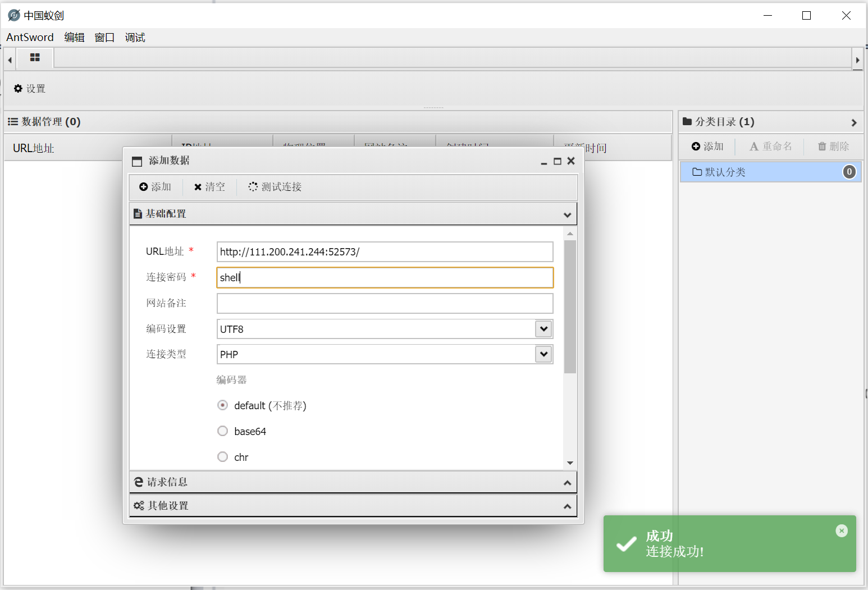Click the 数据管理 list icon
The image size is (868, 590).
[13, 121]
